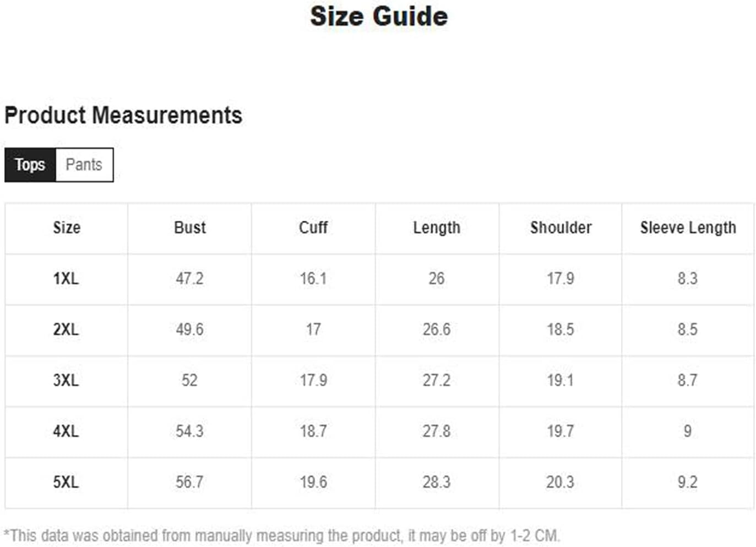Screen dimensions: 756x547
Task: Select the 19.1 shoulder value for 3XL
Action: click(x=561, y=380)
